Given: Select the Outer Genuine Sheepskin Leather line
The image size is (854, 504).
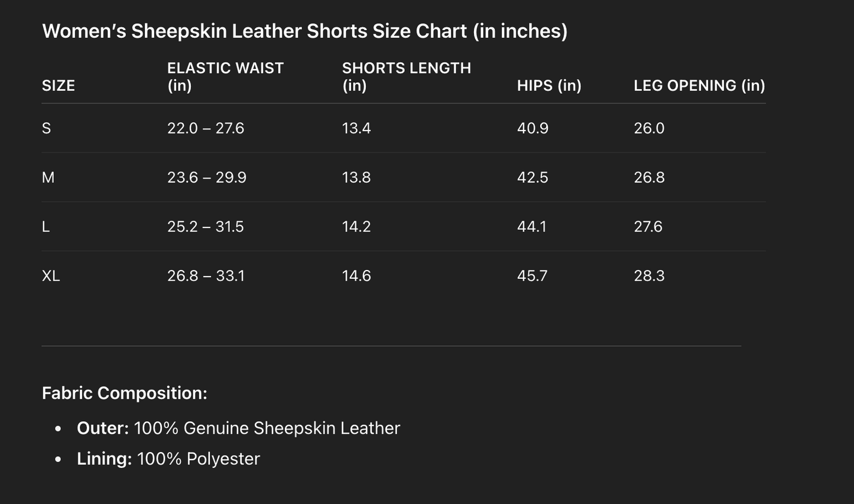Looking at the screenshot, I should pyautogui.click(x=238, y=428).
